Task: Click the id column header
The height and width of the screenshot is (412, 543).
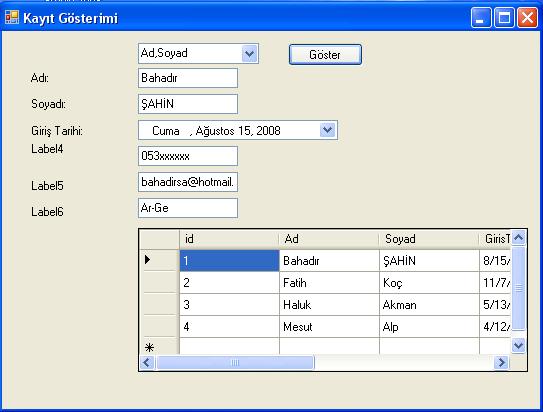Action: [x=229, y=239]
